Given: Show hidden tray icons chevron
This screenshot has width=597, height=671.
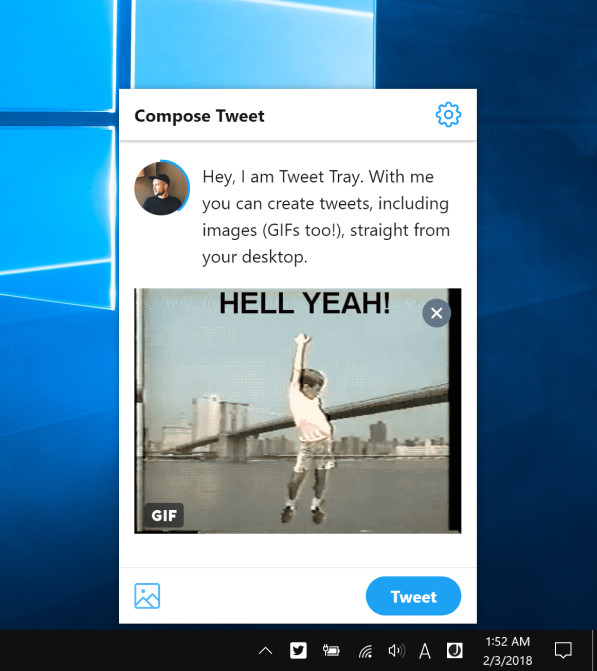Looking at the screenshot, I should coord(266,651).
